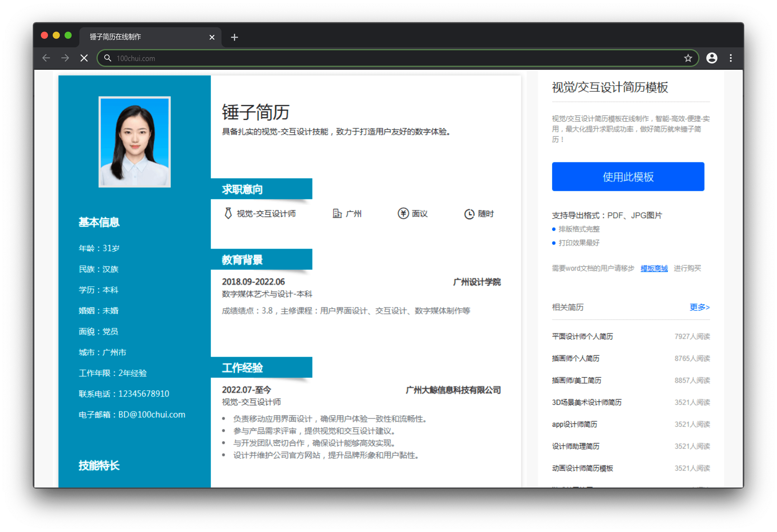Click 工作年限：2年经验 text
Screen dimensions: 777x532
tap(113, 373)
